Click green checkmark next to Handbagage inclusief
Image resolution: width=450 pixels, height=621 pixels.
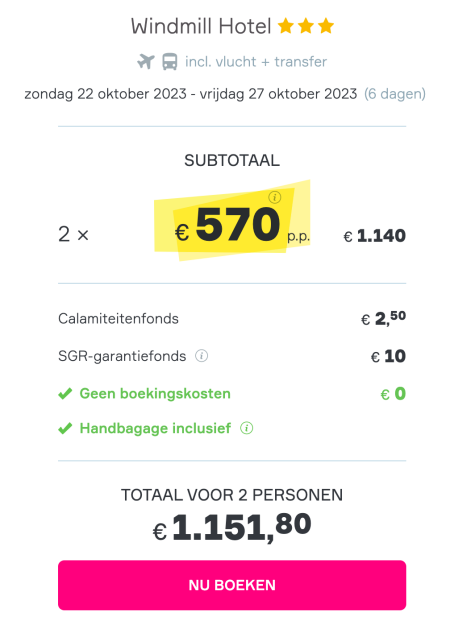(65, 428)
